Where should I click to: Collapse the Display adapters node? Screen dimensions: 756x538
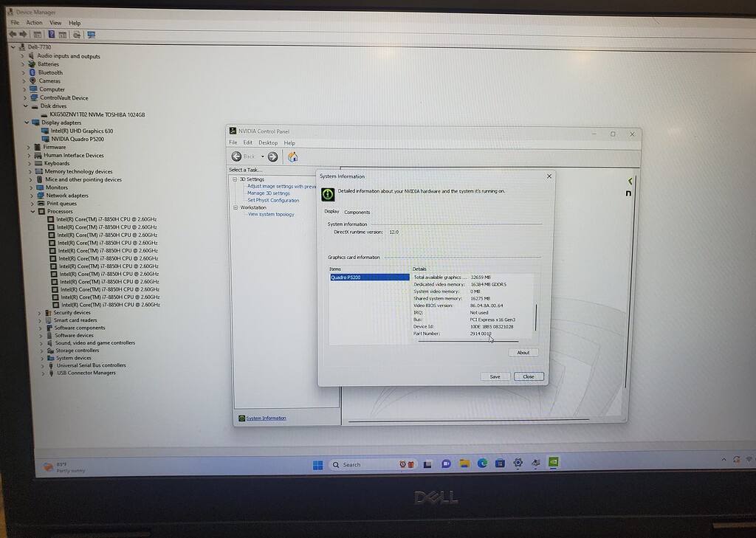(x=27, y=123)
